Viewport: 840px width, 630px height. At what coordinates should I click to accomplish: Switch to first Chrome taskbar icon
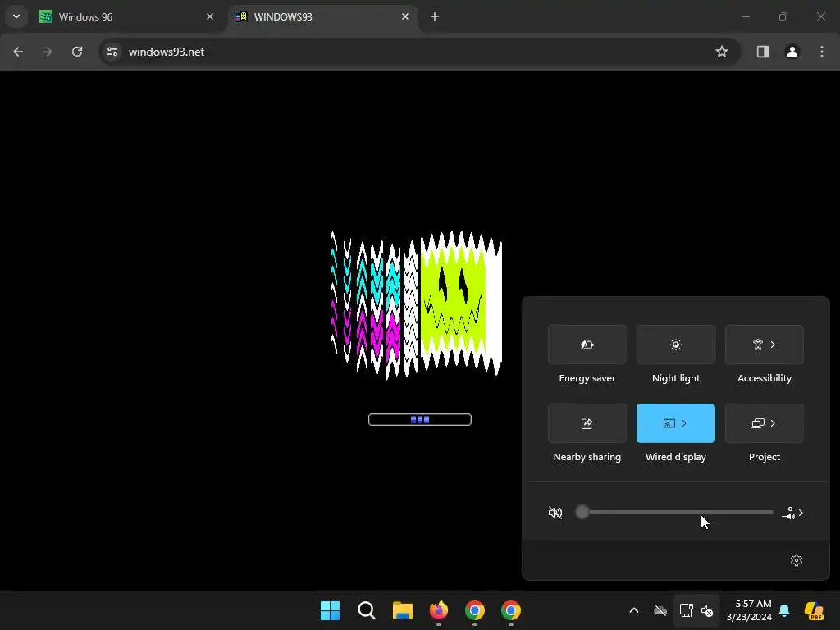pos(475,610)
